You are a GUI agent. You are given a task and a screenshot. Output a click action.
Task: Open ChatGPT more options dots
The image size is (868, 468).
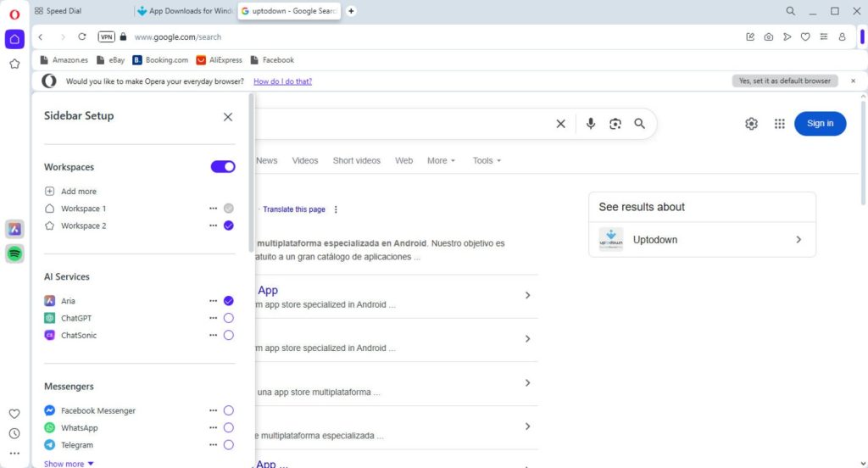pyautogui.click(x=213, y=318)
